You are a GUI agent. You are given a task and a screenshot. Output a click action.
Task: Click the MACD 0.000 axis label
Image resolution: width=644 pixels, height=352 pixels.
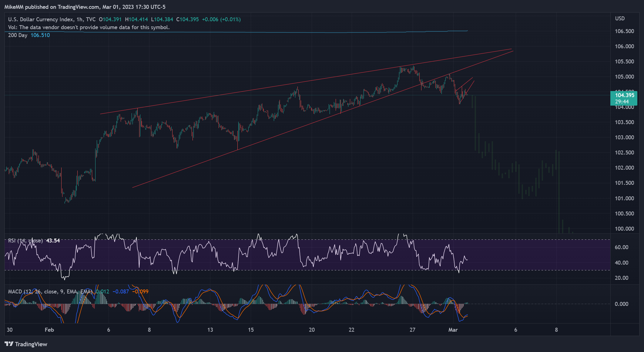pos(622,304)
